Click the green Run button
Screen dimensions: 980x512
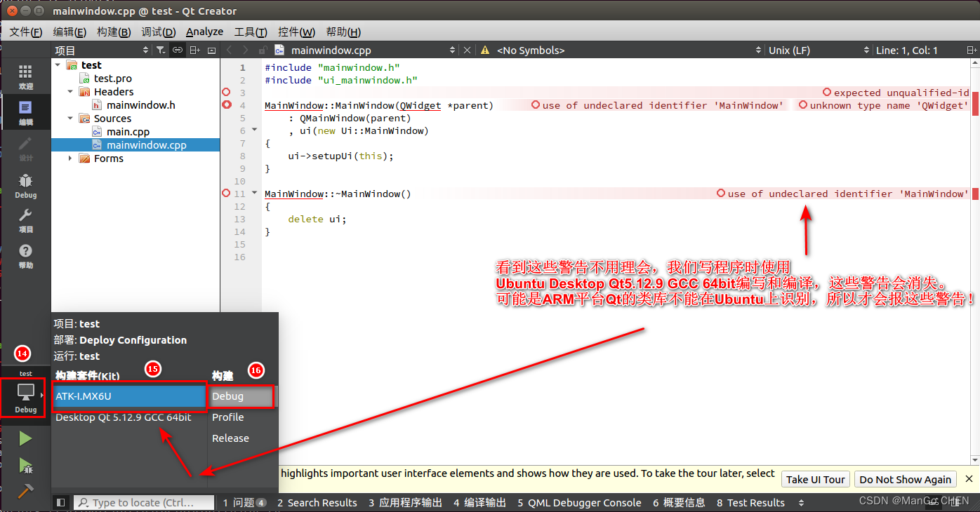coord(25,439)
